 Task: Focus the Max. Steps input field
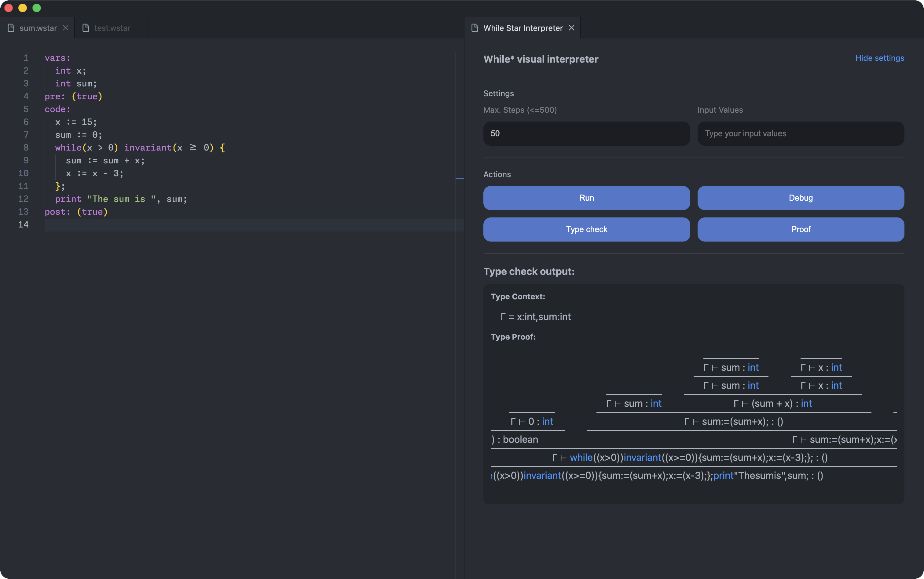(586, 134)
